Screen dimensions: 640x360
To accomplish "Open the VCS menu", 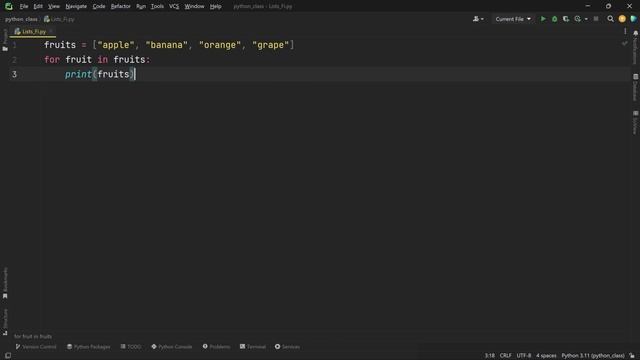I will click(174, 6).
